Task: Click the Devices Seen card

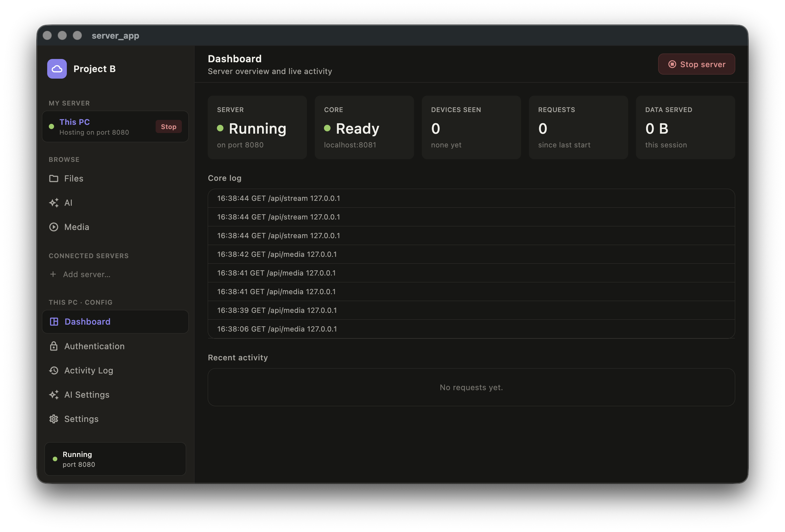Action: point(471,127)
